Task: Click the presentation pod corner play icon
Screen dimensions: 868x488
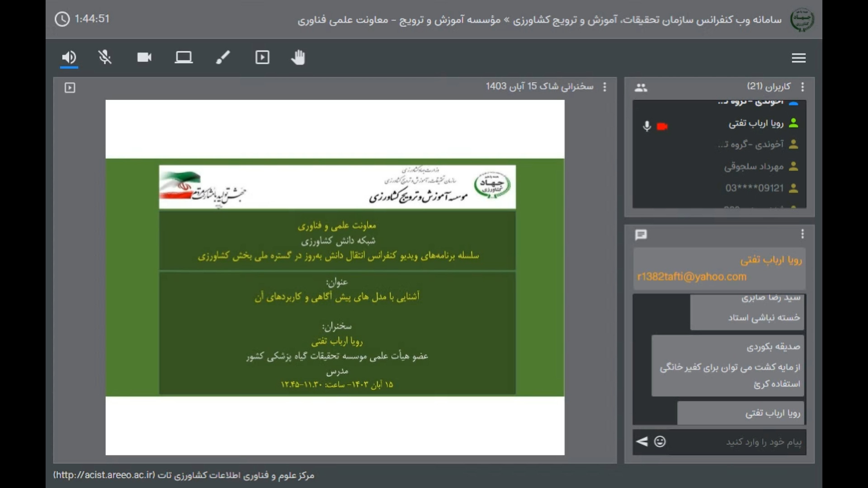Action: click(70, 88)
